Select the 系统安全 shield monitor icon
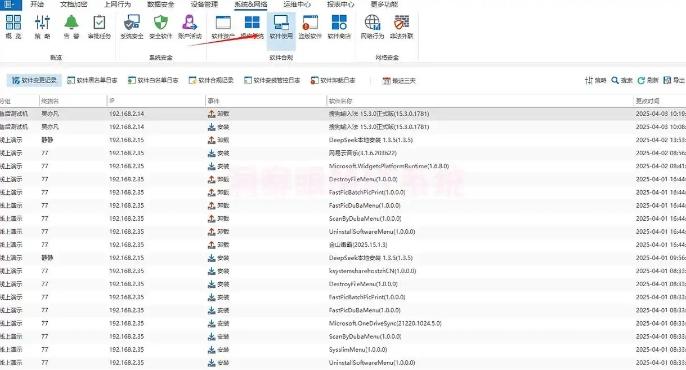 [132, 27]
